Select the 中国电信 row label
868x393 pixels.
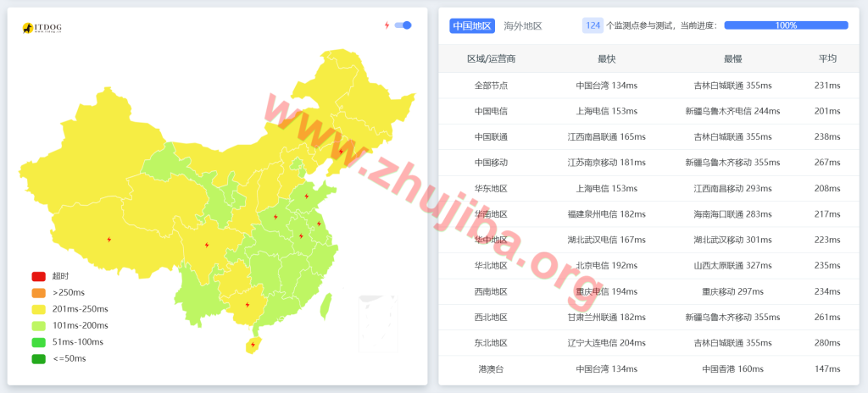coord(491,111)
